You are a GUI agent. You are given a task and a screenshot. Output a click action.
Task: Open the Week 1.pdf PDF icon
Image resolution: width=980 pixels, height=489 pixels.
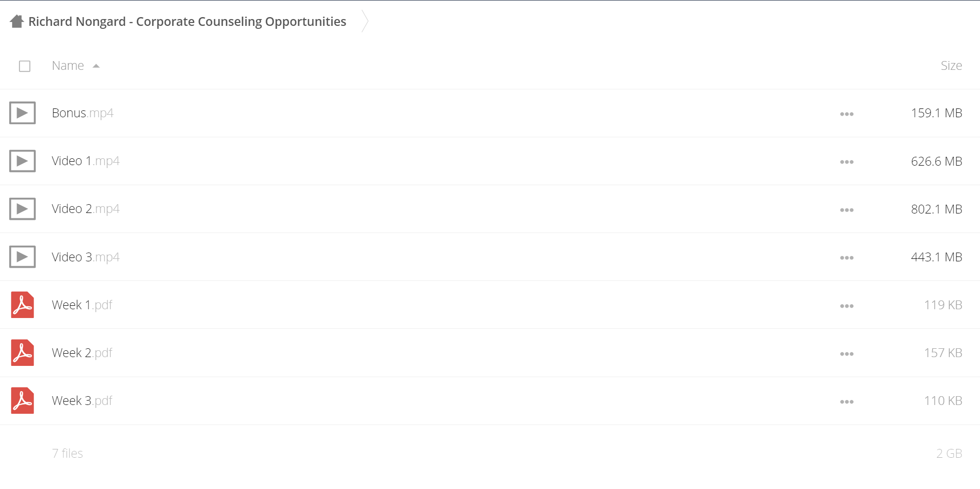coord(22,305)
